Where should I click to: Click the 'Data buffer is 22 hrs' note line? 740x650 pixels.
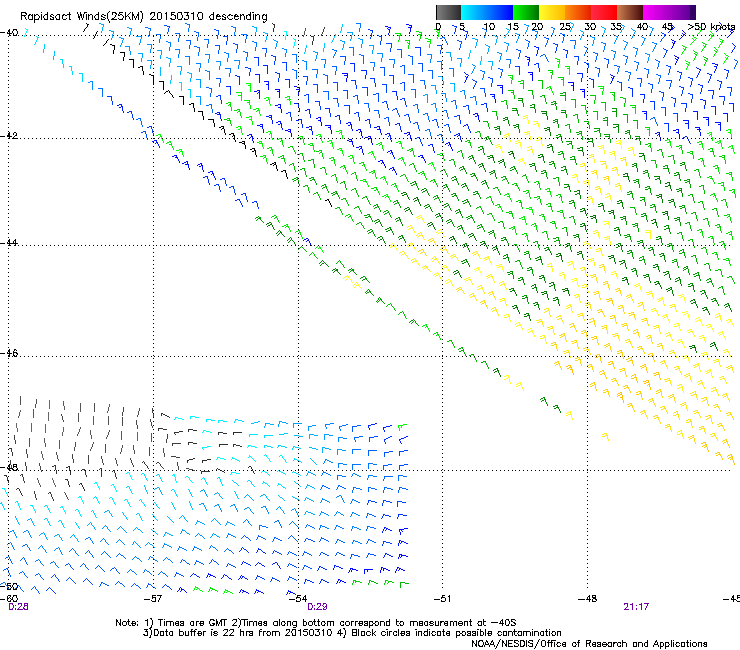(352, 633)
